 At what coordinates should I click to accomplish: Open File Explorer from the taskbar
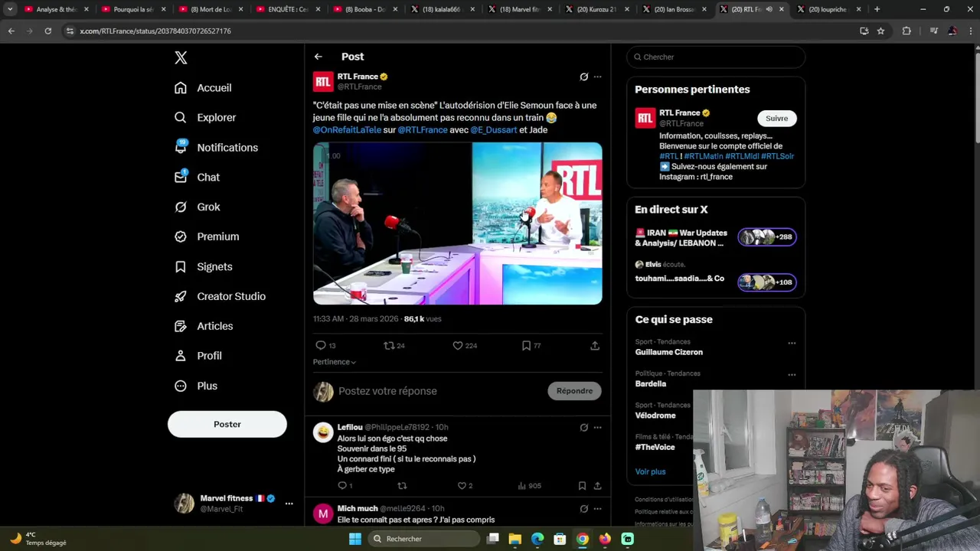[515, 539]
